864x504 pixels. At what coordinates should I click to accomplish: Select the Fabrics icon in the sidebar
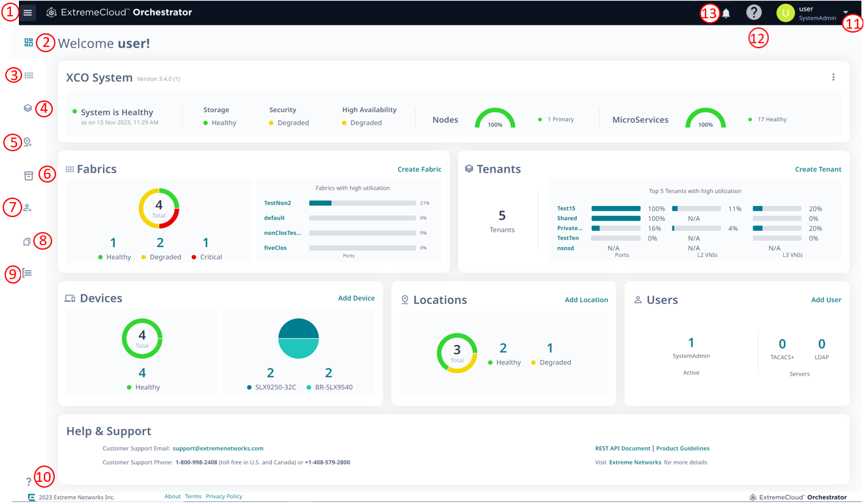click(29, 75)
